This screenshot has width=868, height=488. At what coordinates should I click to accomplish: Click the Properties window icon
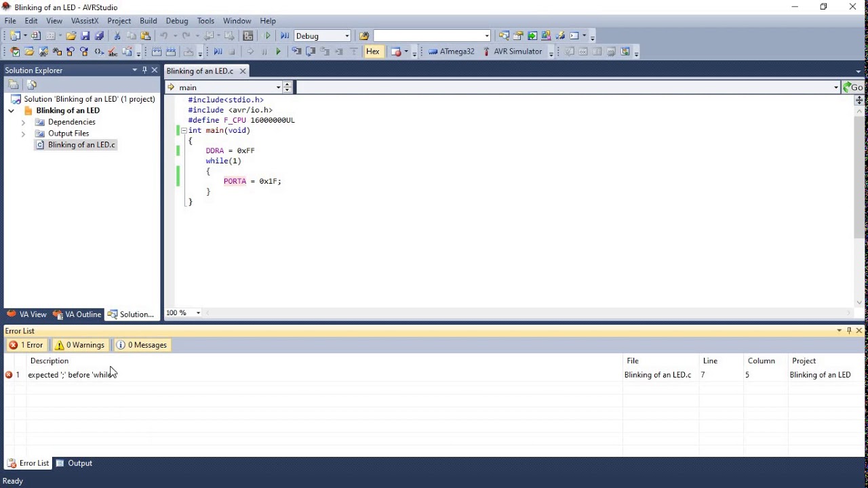pyautogui.click(x=518, y=36)
